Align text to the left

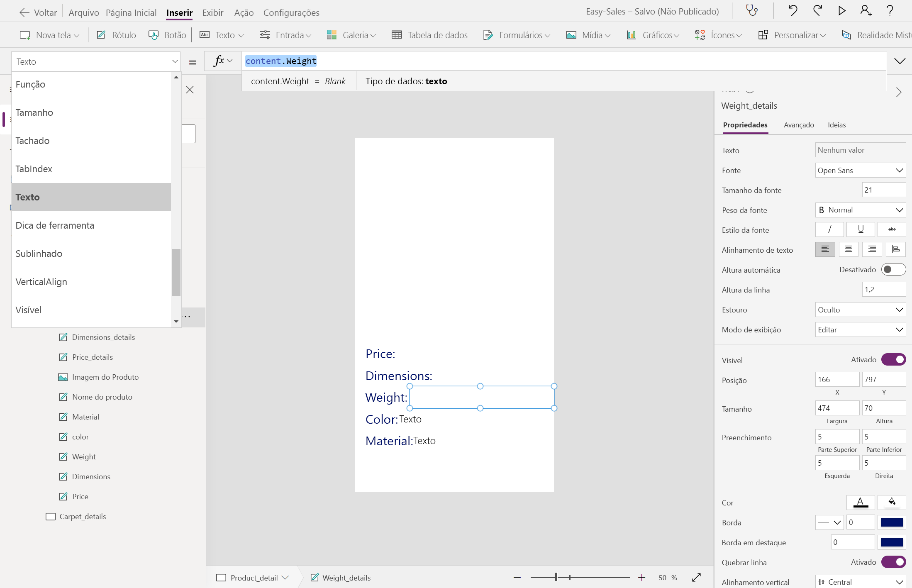click(825, 249)
